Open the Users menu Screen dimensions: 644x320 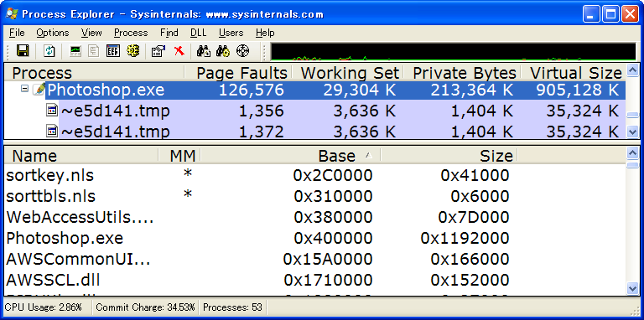click(231, 33)
